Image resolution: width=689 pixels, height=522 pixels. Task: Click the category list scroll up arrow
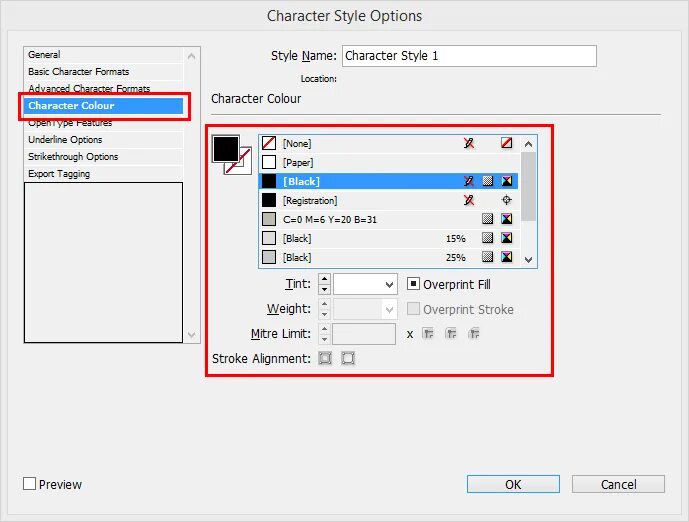(191, 56)
